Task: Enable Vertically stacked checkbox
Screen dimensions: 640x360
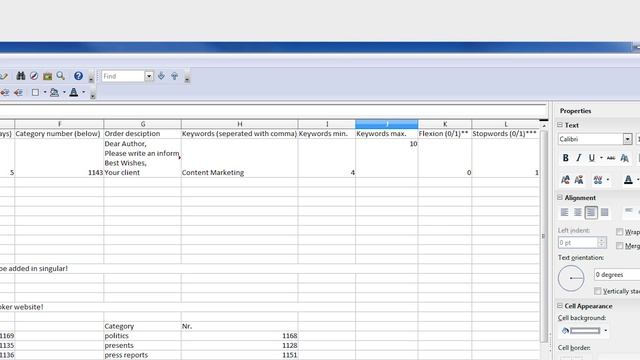Action: pos(598,291)
